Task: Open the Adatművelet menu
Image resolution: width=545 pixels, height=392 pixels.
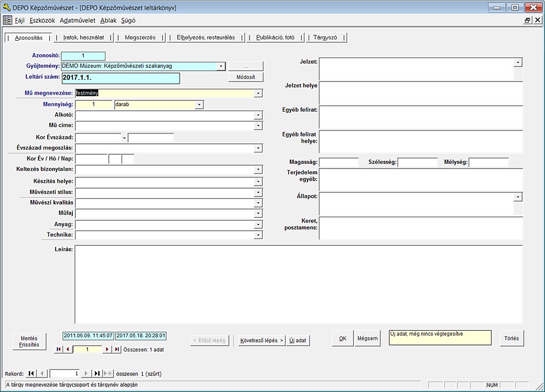Action: click(x=77, y=20)
